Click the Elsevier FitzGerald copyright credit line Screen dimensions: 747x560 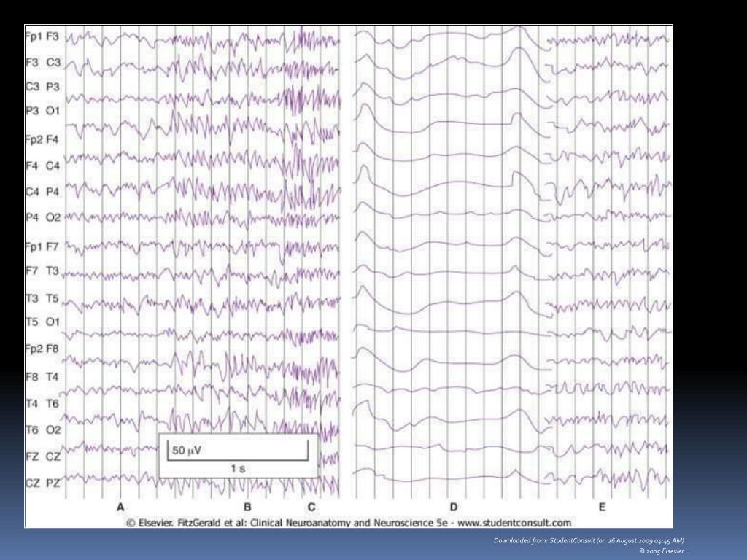tap(349, 523)
